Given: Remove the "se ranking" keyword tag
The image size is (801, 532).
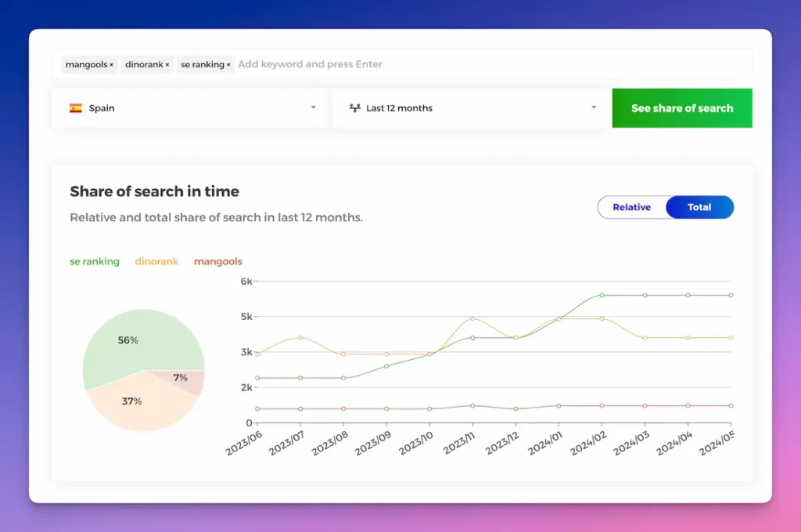Looking at the screenshot, I should click(228, 64).
